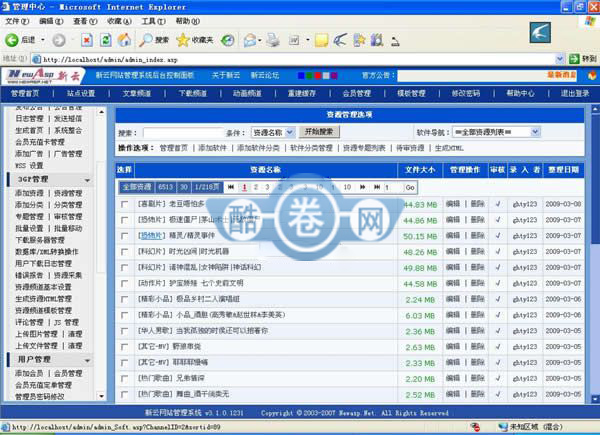
Task: Click the yellow sticky note toolbar icon
Action: click(321, 40)
